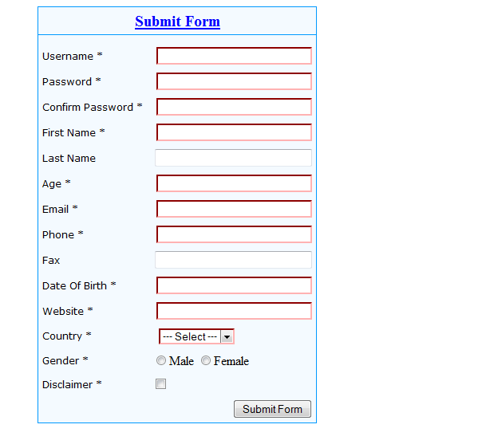Click the Email text box

point(234,209)
